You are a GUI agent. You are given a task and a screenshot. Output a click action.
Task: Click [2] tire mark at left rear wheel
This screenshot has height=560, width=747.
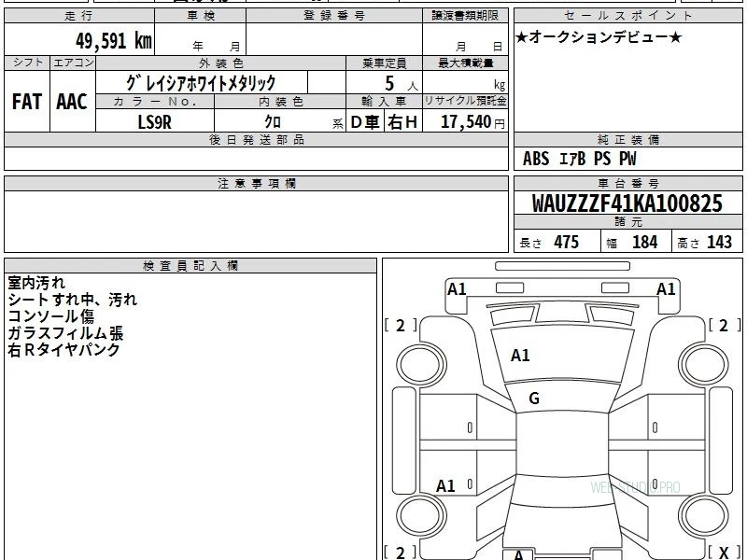tap(401, 553)
